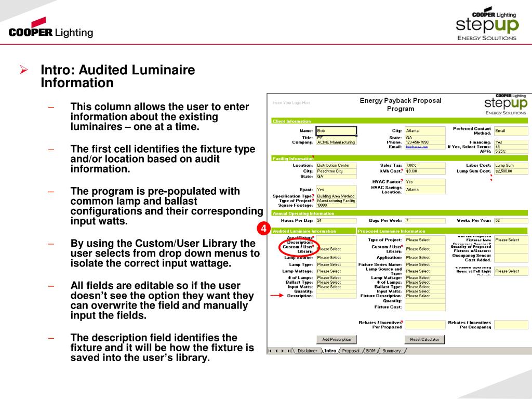532x399 pixels.
Task: Open Labor Cost dropdown showing Lump Sum
Action: 511,166
